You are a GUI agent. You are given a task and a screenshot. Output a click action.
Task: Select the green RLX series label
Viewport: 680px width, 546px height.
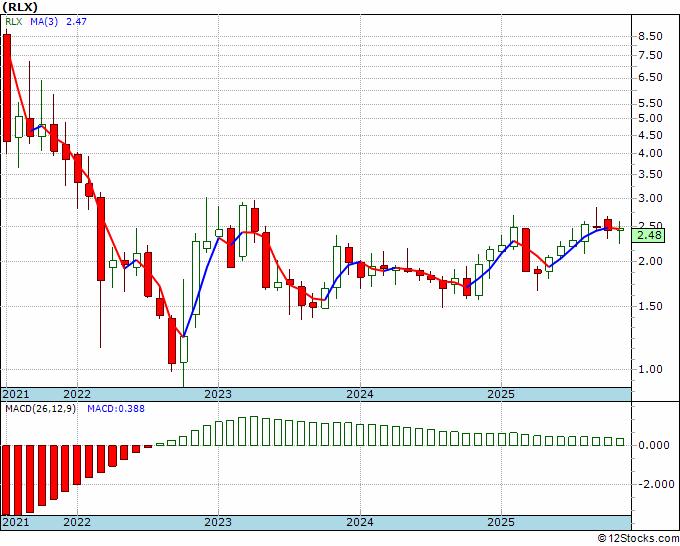[14, 21]
